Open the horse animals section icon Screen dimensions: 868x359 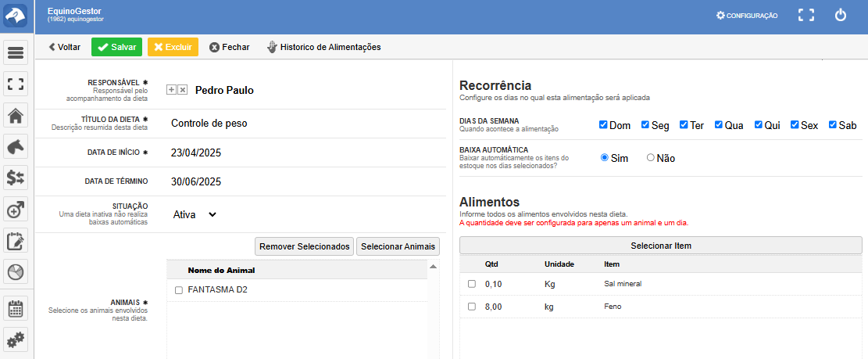(x=16, y=146)
